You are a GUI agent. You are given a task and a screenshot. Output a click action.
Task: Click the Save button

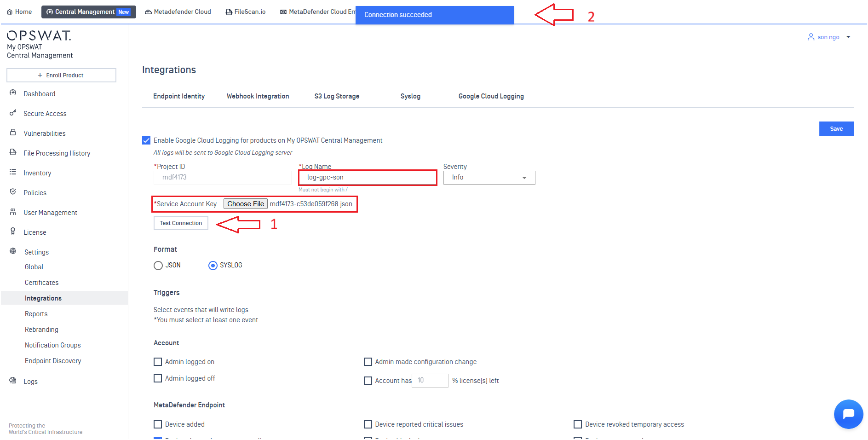click(836, 129)
